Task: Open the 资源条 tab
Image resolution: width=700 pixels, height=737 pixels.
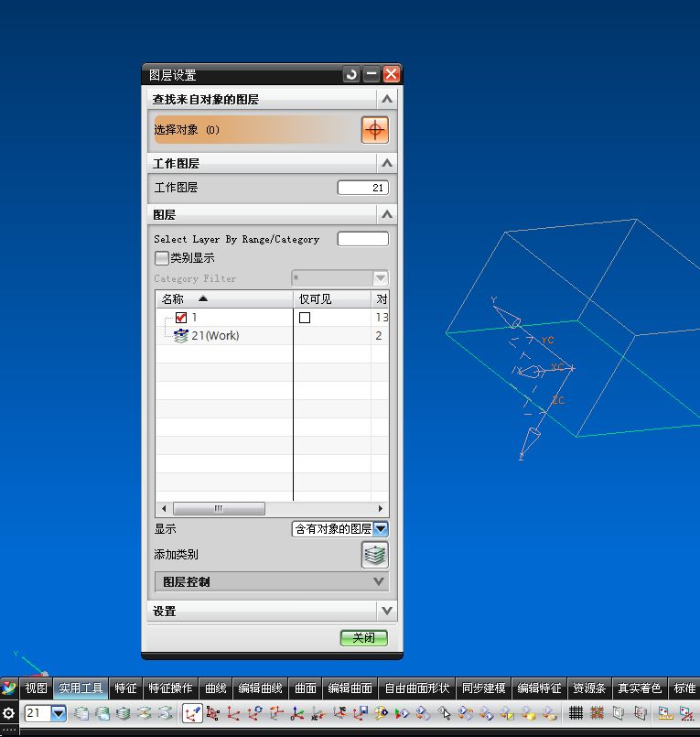Action: (x=589, y=688)
